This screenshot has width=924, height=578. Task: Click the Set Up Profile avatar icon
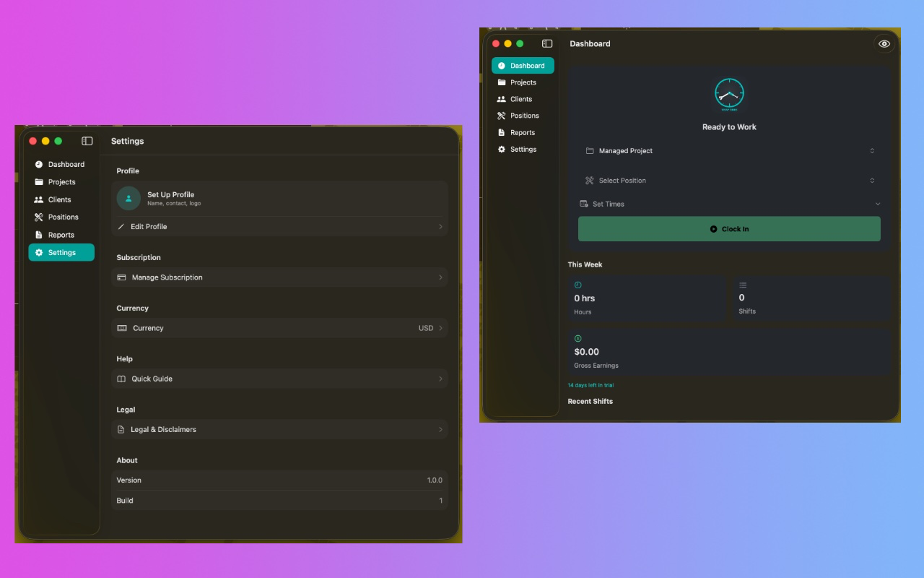[x=128, y=198]
